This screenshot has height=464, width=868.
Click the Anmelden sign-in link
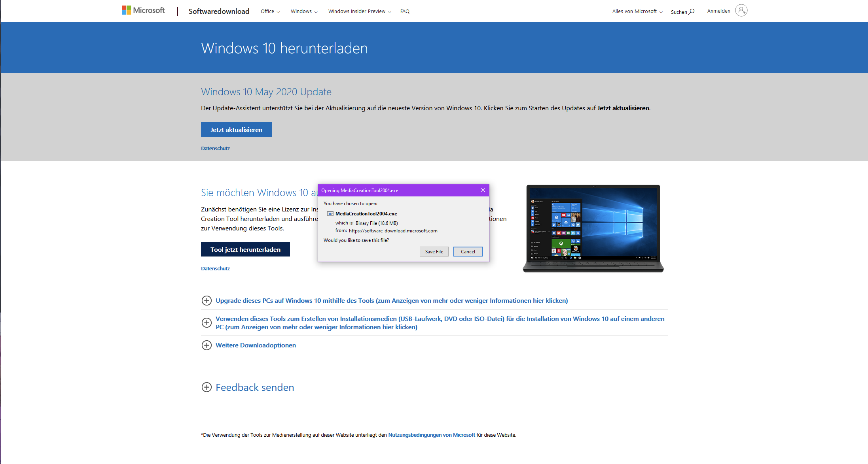(x=718, y=11)
